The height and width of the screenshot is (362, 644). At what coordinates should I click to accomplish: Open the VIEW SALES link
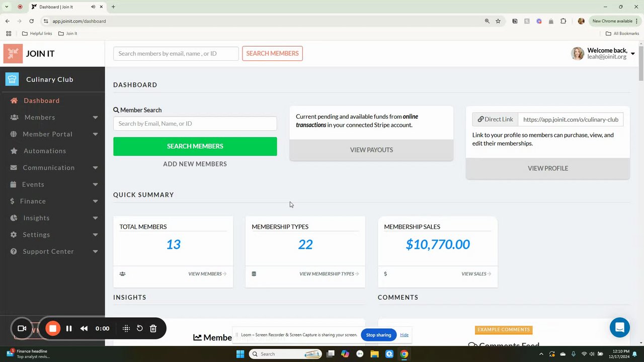[476, 274]
